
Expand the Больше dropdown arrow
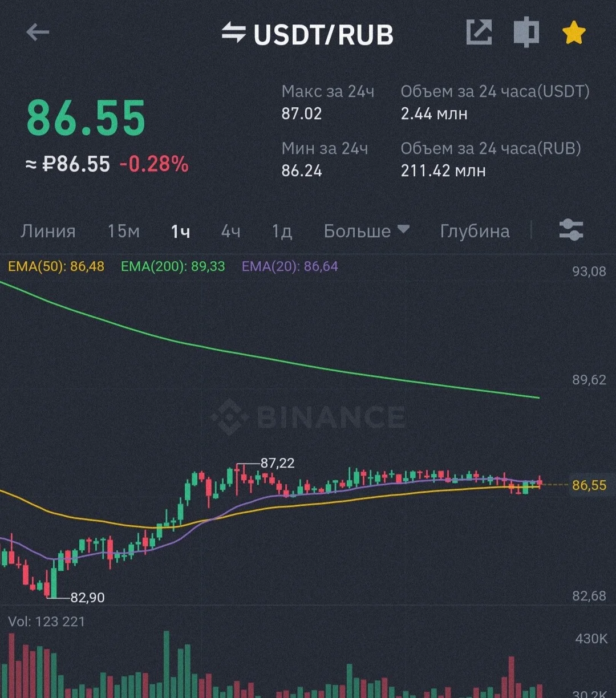(x=403, y=229)
